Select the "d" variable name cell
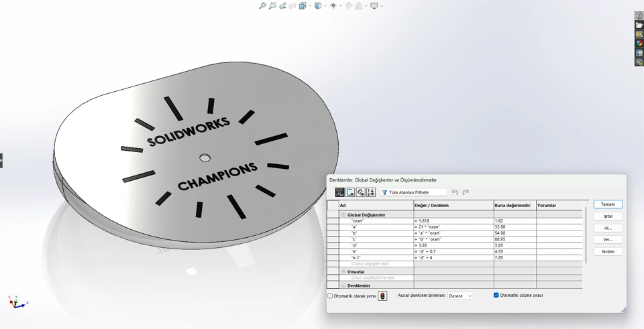The height and width of the screenshot is (329, 644). pyautogui.click(x=376, y=245)
